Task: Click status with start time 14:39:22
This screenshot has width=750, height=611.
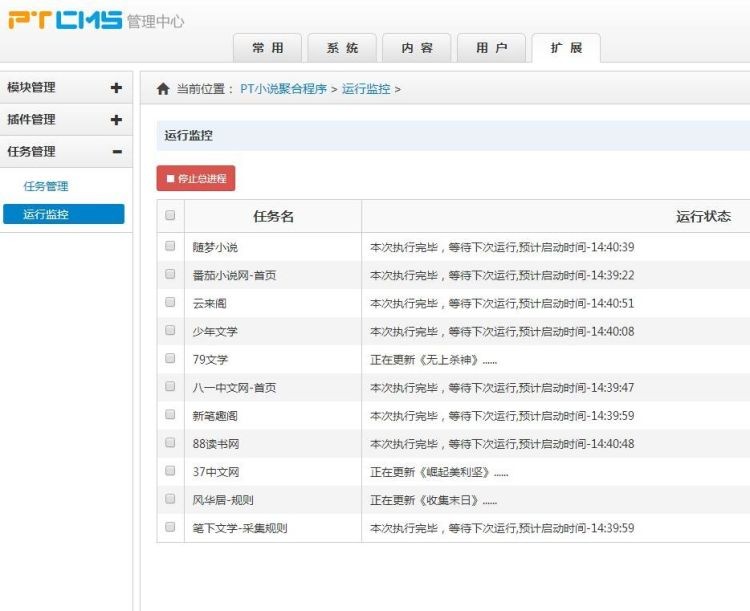Action: (x=502, y=276)
